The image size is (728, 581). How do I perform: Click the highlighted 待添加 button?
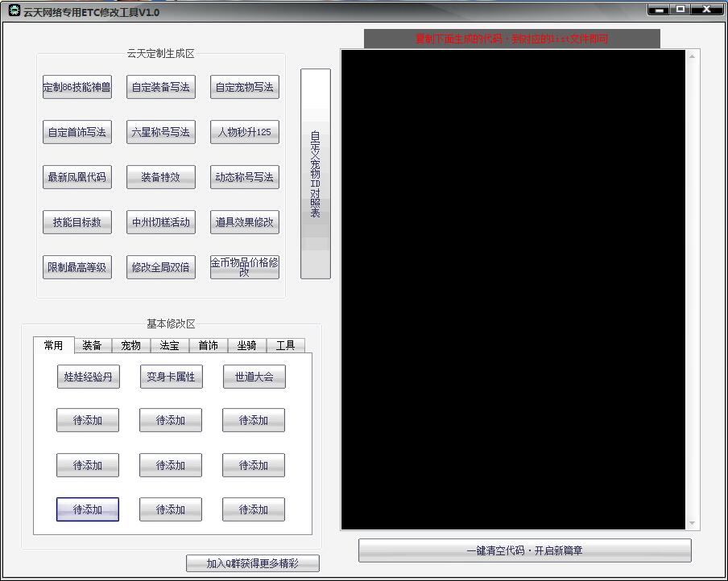click(x=88, y=509)
